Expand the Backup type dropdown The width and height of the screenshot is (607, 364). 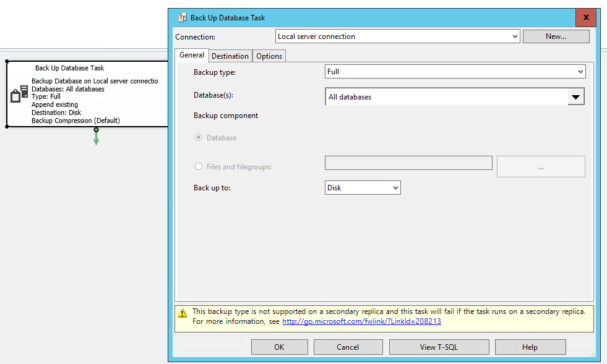pyautogui.click(x=580, y=72)
